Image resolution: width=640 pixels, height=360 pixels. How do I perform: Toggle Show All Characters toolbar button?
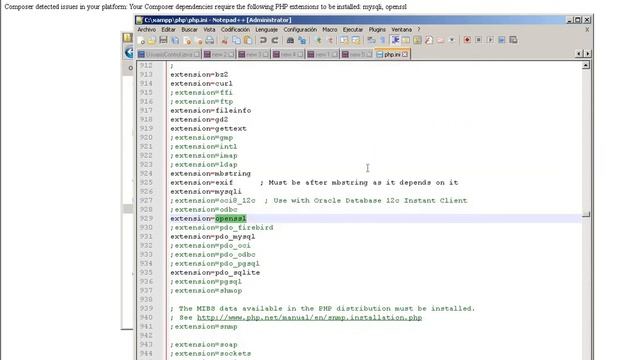[x=383, y=40]
